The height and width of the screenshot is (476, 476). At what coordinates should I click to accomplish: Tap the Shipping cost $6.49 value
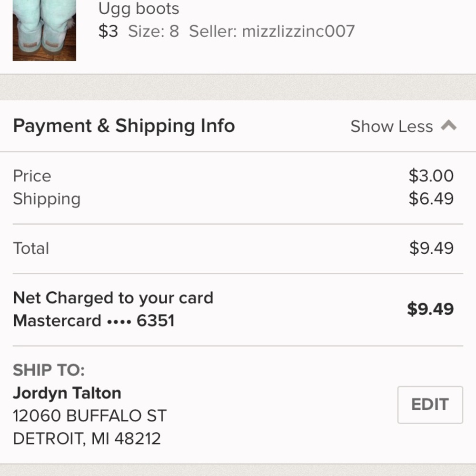(x=431, y=198)
